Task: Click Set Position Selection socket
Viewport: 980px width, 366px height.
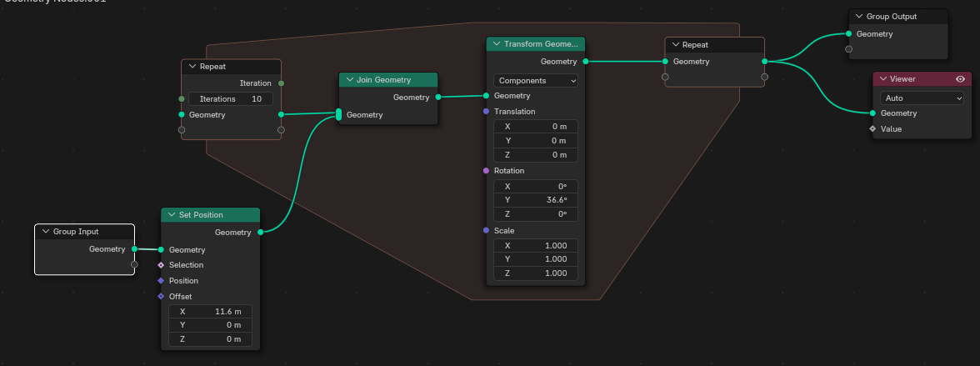Action: (161, 265)
